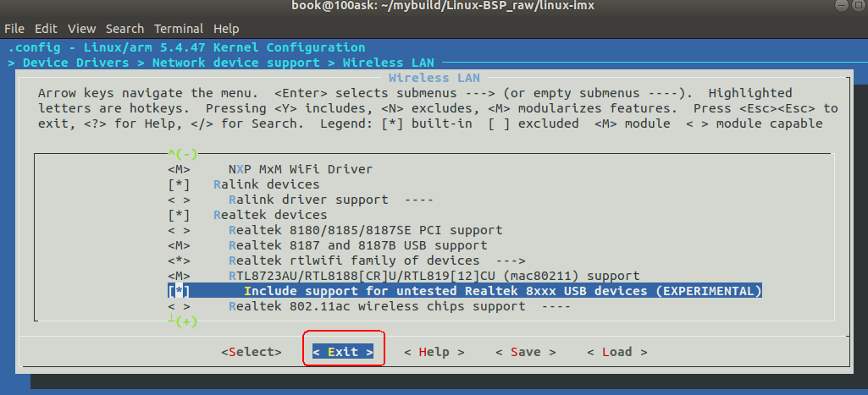The height and width of the screenshot is (395, 868).
Task: Open Ralink driver support empty submenu
Action: coord(418,200)
